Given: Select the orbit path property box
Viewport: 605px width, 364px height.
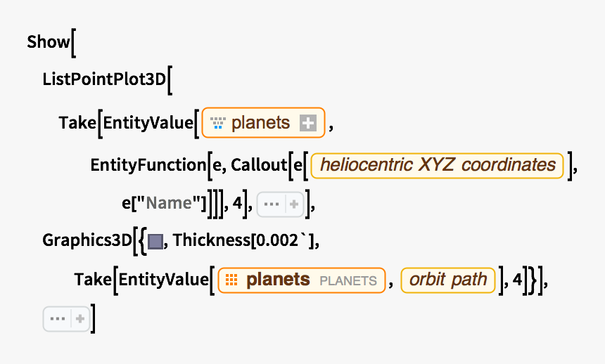Looking at the screenshot, I should (448, 280).
